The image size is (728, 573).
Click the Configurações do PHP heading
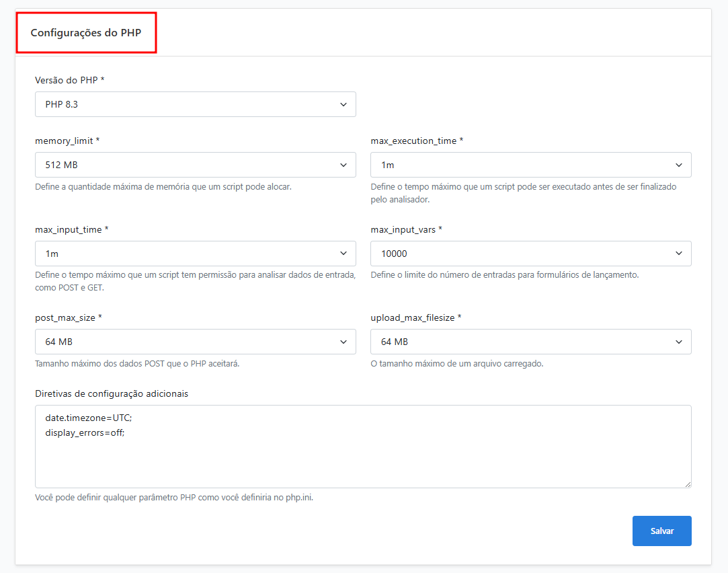[86, 32]
